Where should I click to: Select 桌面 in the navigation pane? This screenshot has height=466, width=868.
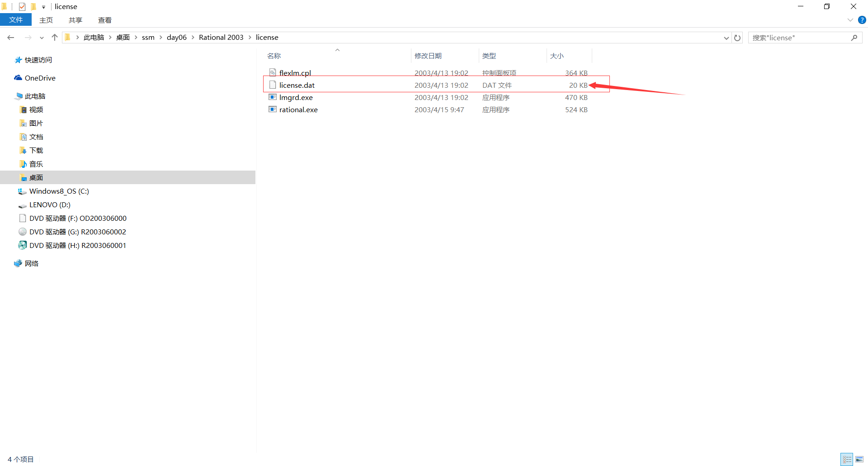(127, 177)
